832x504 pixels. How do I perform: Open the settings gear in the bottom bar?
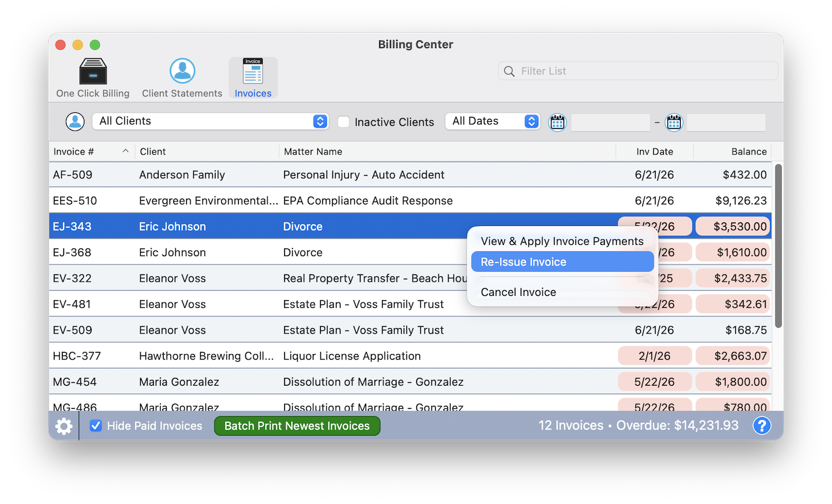pos(64,426)
